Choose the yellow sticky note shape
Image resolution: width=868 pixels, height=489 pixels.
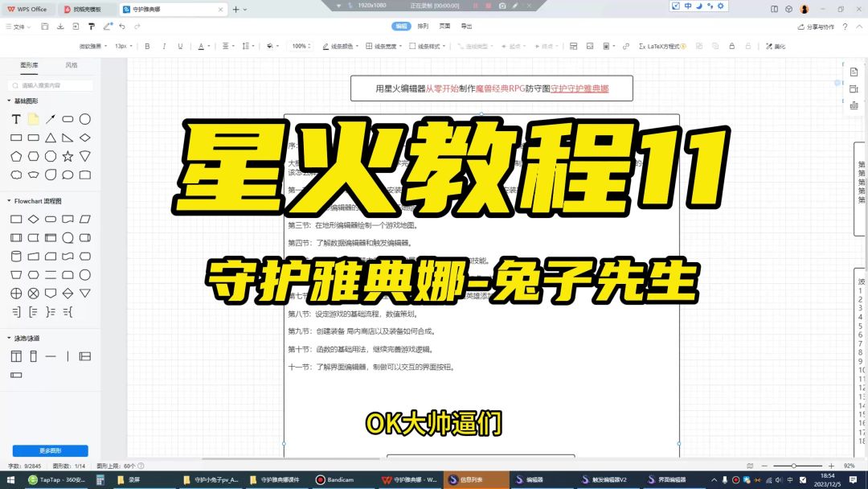[x=33, y=119]
